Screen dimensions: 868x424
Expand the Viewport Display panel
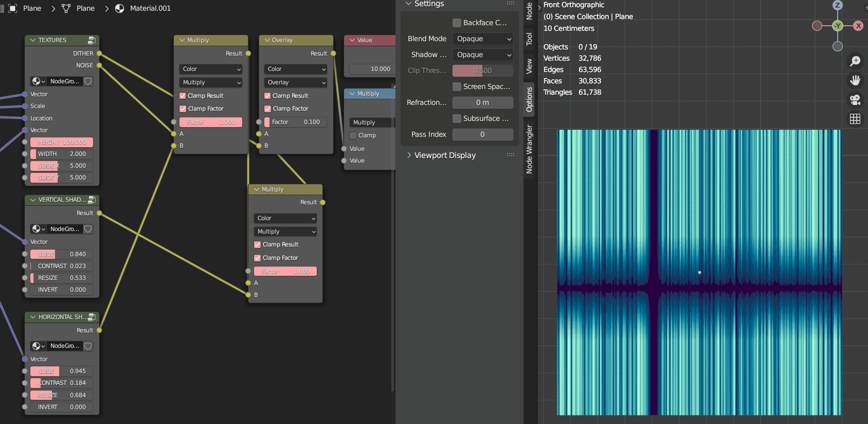pos(445,155)
